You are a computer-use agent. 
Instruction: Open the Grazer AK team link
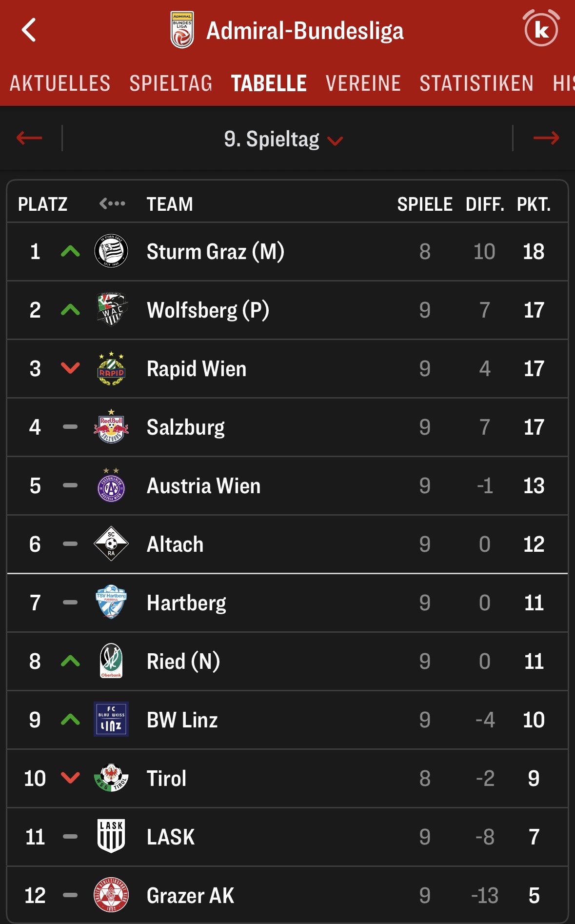pos(190,895)
